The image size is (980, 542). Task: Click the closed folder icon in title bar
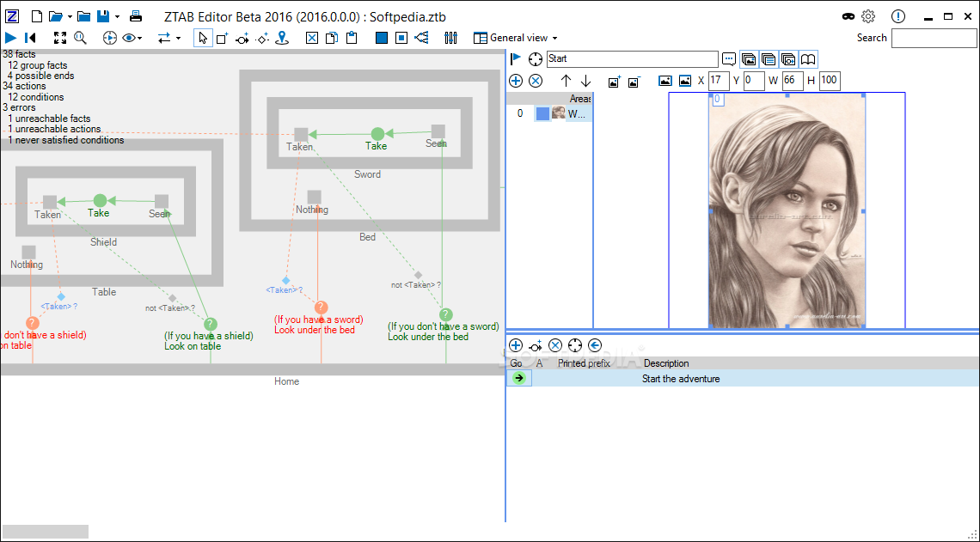coord(83,17)
